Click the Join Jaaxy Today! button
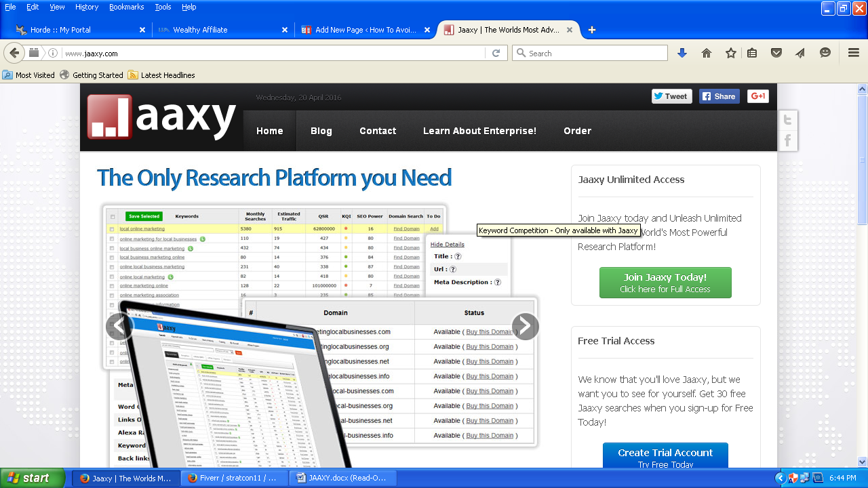This screenshot has width=868, height=488. pyautogui.click(x=665, y=283)
